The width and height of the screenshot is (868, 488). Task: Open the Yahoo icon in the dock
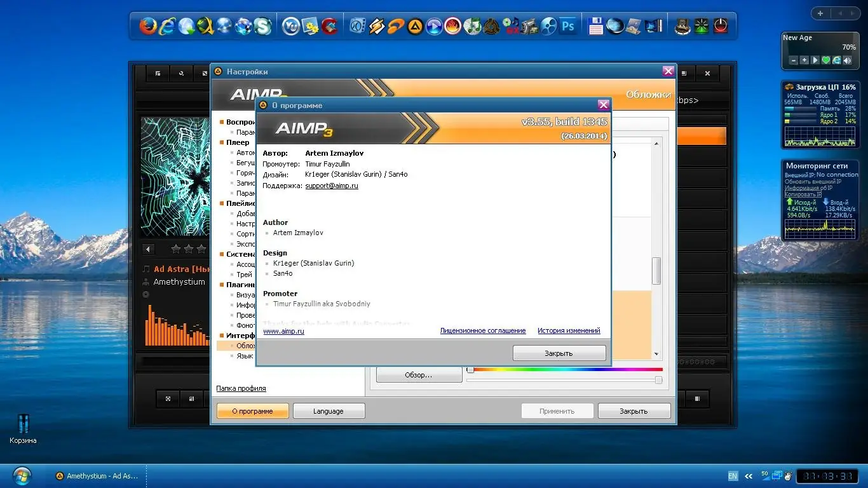coord(291,26)
